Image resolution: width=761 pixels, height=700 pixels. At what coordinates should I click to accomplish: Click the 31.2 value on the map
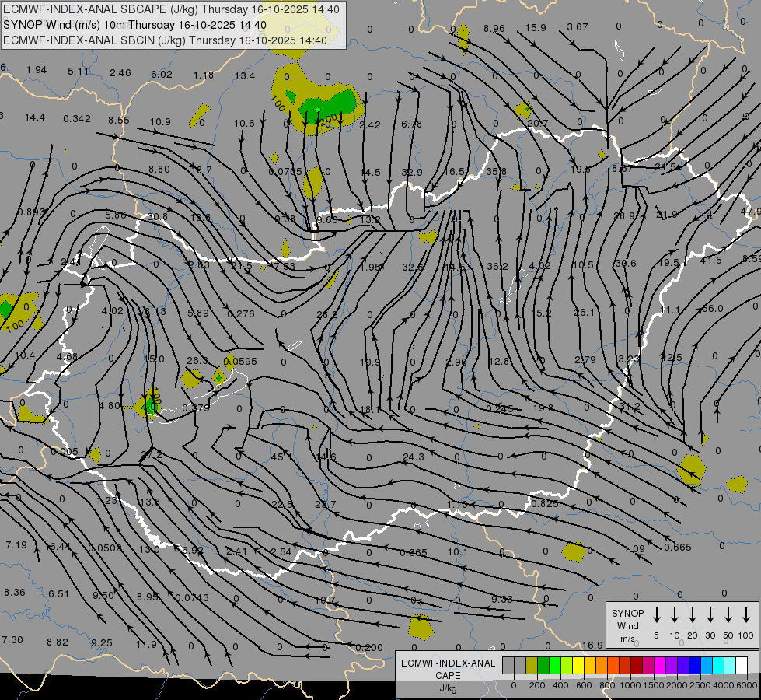tap(630, 406)
